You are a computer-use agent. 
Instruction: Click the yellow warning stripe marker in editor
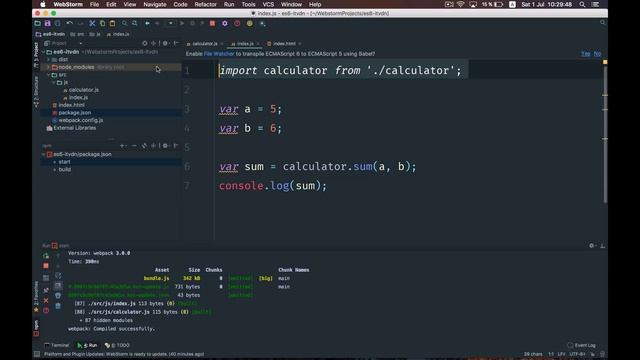[x=605, y=62]
